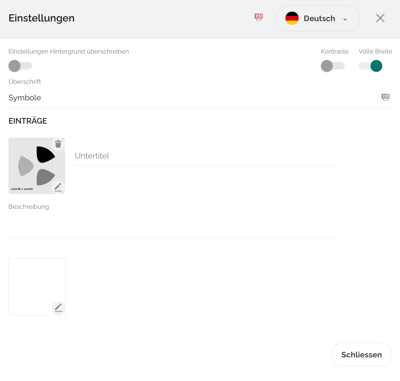Delete the entry using trash icon

(58, 144)
